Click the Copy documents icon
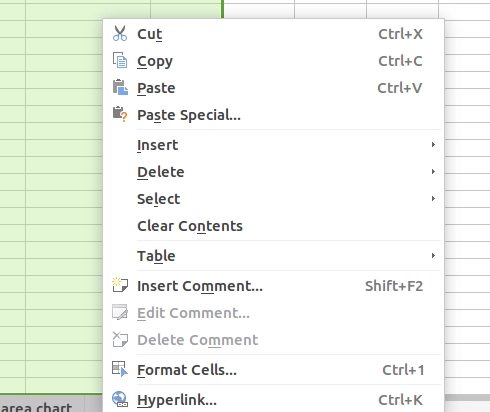The height and width of the screenshot is (412, 490). coord(120,60)
